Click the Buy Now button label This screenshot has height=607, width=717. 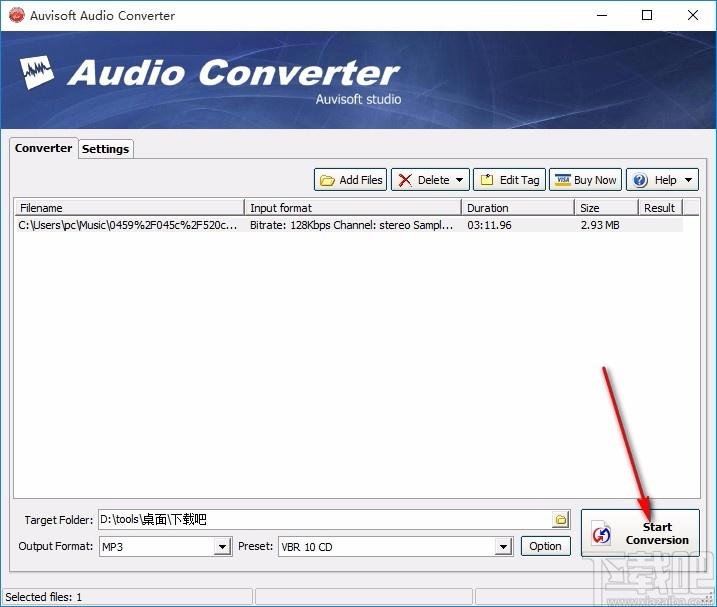tap(595, 180)
